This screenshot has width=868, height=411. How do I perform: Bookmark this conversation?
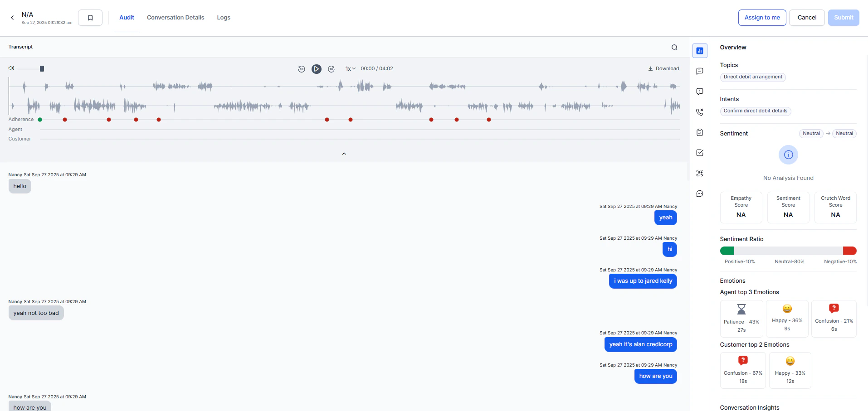point(90,18)
